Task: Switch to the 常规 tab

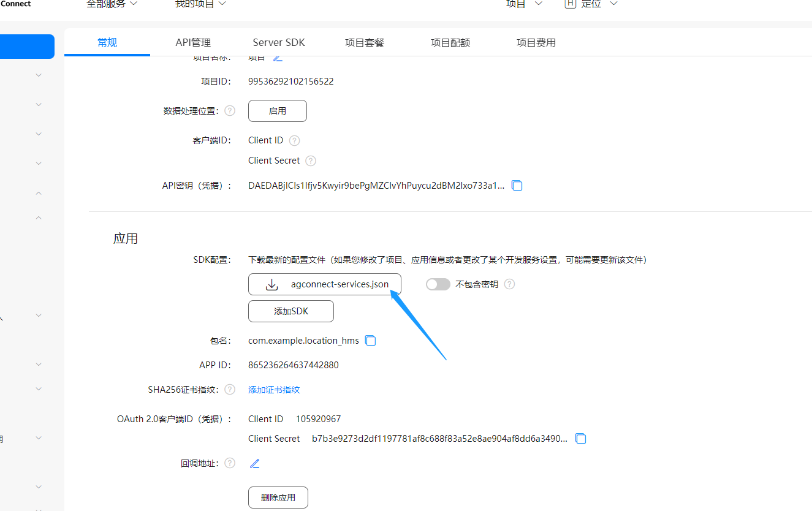Action: (107, 42)
